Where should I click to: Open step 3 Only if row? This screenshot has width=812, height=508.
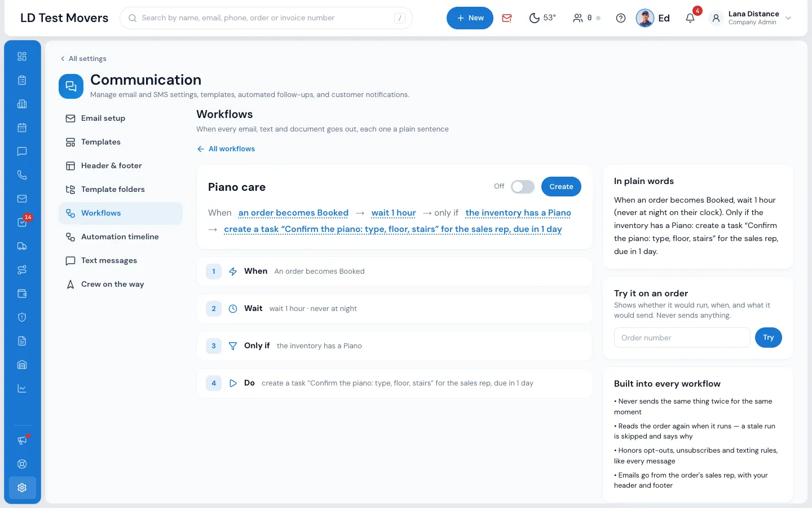coord(395,346)
